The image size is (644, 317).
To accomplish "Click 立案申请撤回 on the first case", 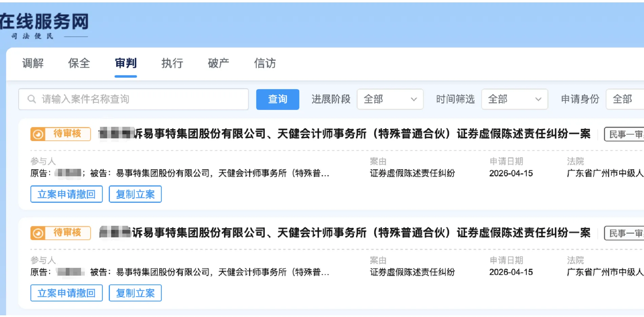I will pyautogui.click(x=66, y=194).
